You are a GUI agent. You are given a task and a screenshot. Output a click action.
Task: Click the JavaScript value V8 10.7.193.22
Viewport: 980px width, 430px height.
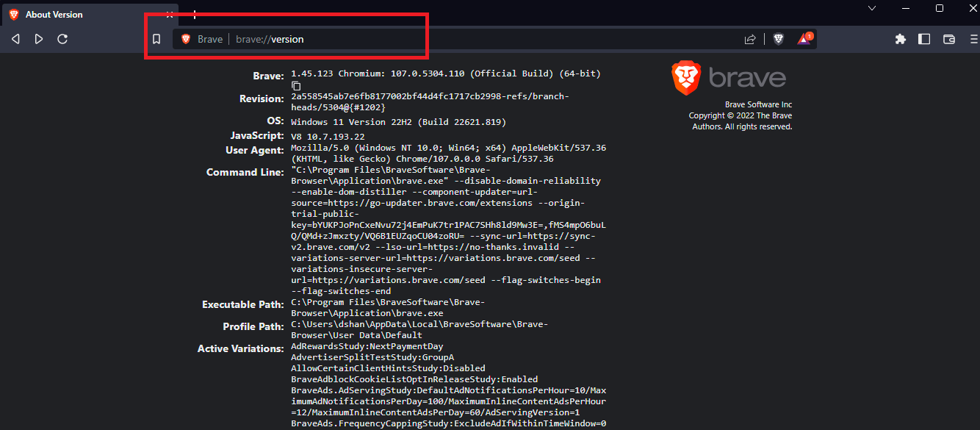328,137
